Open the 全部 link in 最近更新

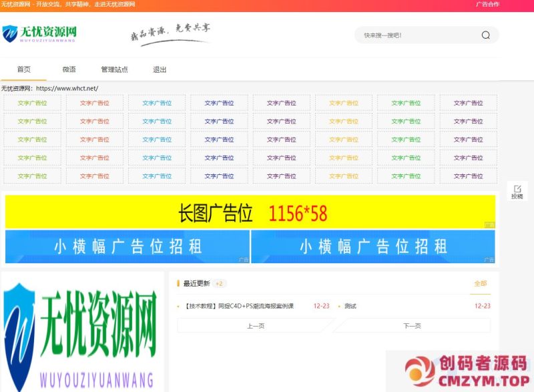[x=480, y=284]
